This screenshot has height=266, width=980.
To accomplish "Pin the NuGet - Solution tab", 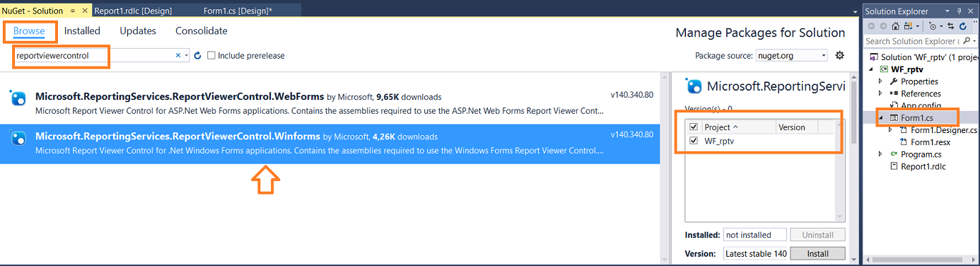I will [73, 11].
